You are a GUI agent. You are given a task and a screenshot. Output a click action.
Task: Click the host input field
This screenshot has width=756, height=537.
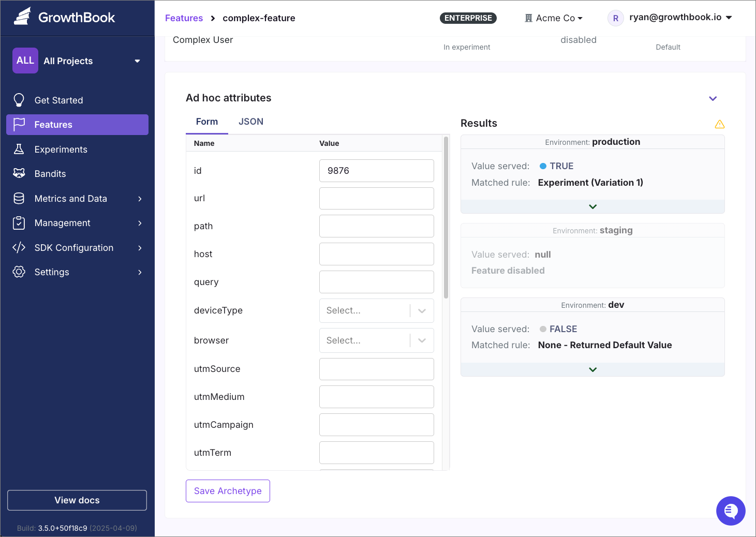tap(376, 254)
